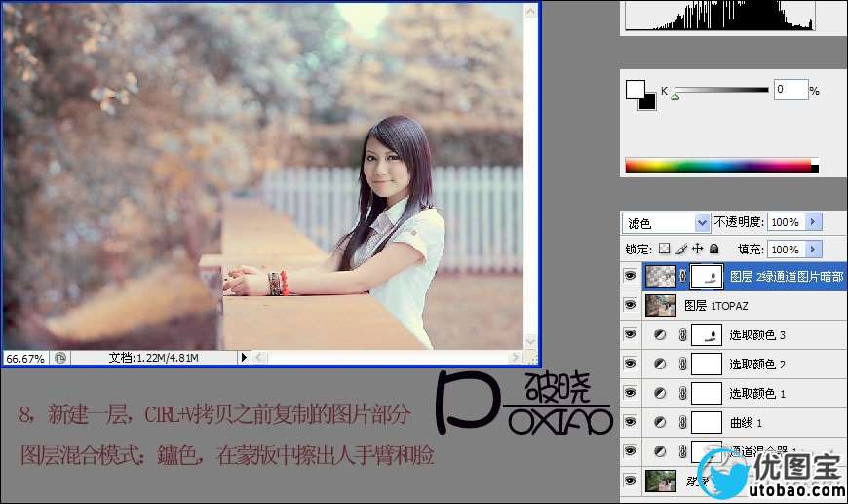
Task: Click the 选取颜色 1 adjustment layer icon
Action: 660,393
